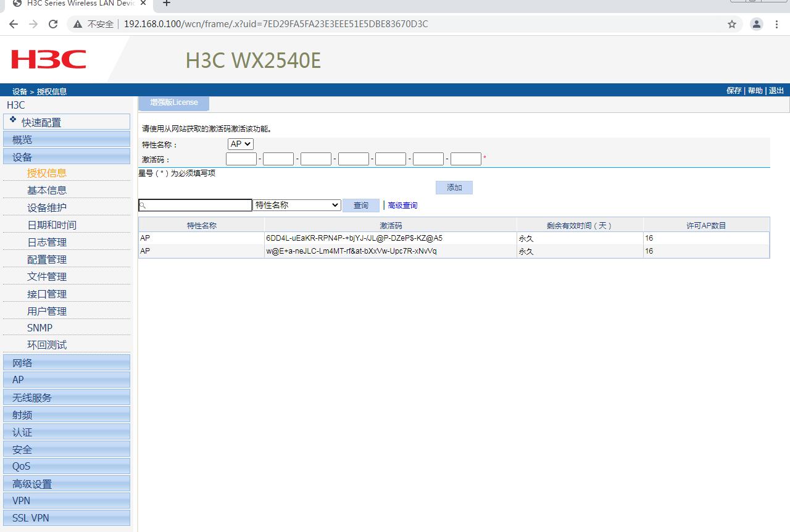This screenshot has height=532, width=790.
Task: Sort by the 特性名称 column header
Action: tap(202, 225)
